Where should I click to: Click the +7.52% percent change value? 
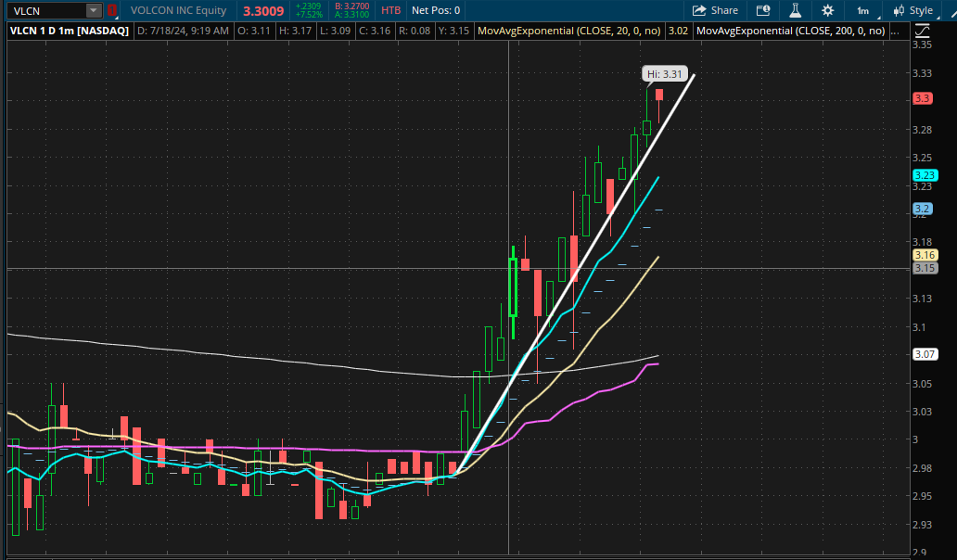pyautogui.click(x=309, y=15)
